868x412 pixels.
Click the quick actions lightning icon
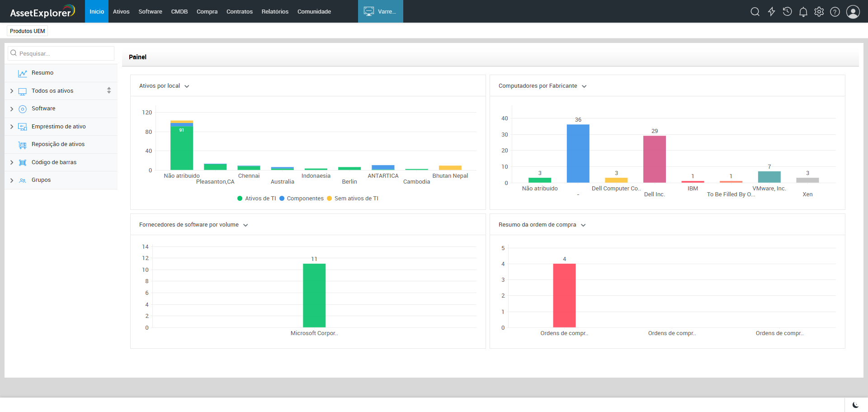click(771, 12)
